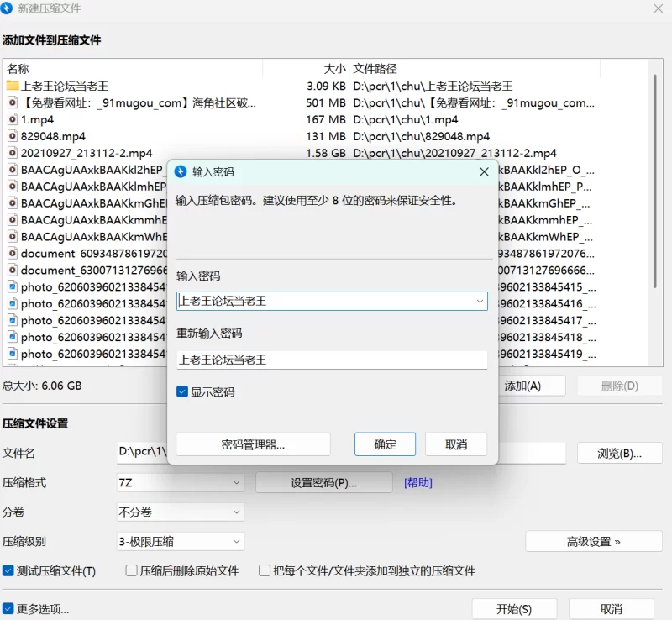Toggle the 测试压缩文件 checkbox
The width and height of the screenshot is (672, 620).
point(8,570)
